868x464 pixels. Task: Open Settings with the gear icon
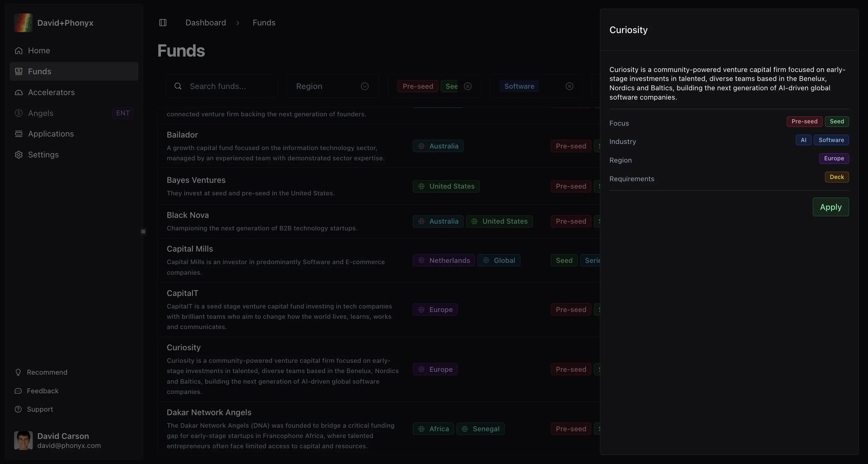[19, 155]
